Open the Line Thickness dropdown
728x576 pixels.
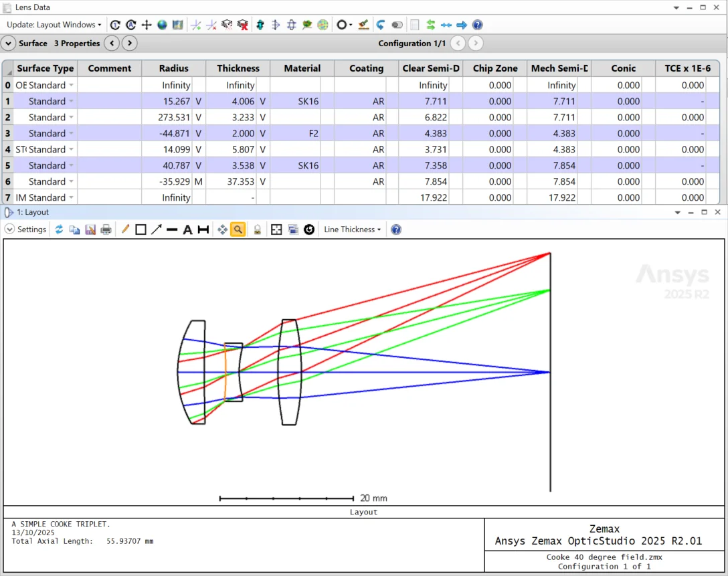click(x=352, y=229)
